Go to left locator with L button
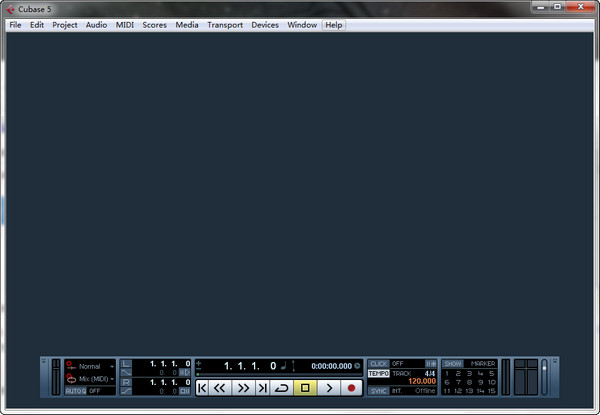Viewport: 600px width, 415px height. [x=126, y=363]
